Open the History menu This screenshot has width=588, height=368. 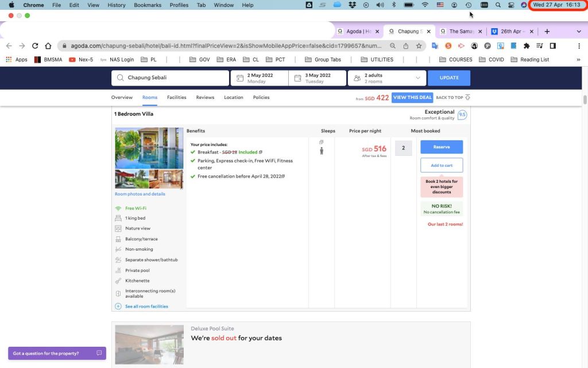pyautogui.click(x=117, y=5)
